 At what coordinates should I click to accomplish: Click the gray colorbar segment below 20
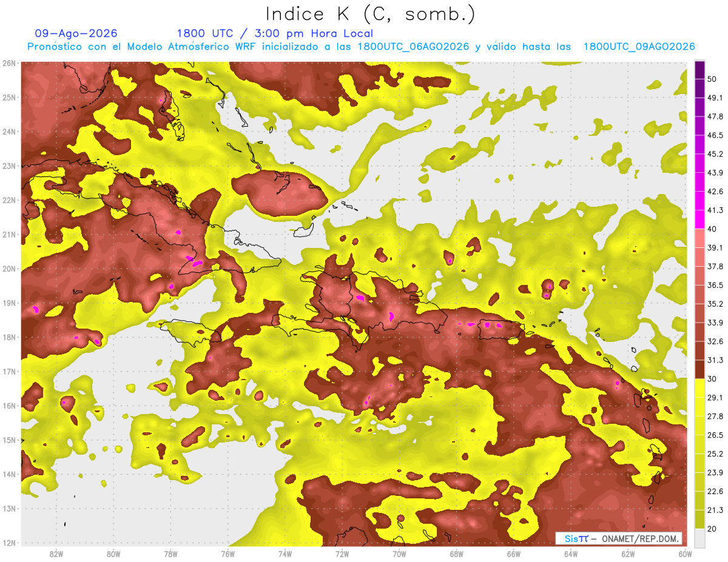699,538
